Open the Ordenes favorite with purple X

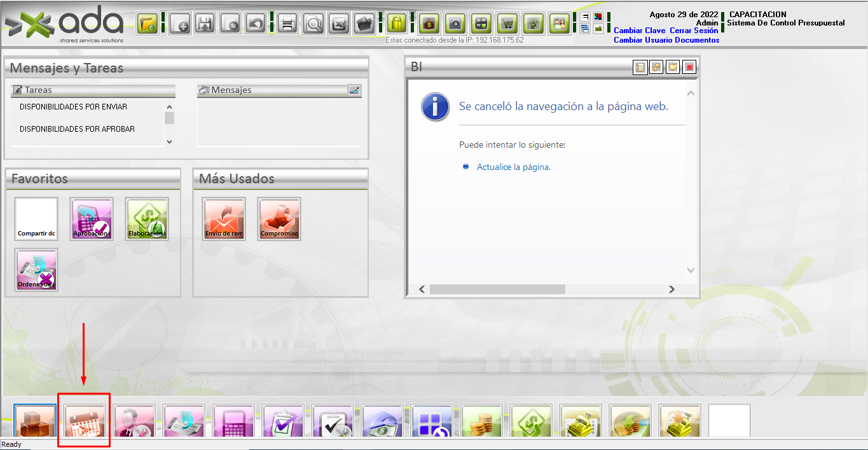pyautogui.click(x=36, y=270)
